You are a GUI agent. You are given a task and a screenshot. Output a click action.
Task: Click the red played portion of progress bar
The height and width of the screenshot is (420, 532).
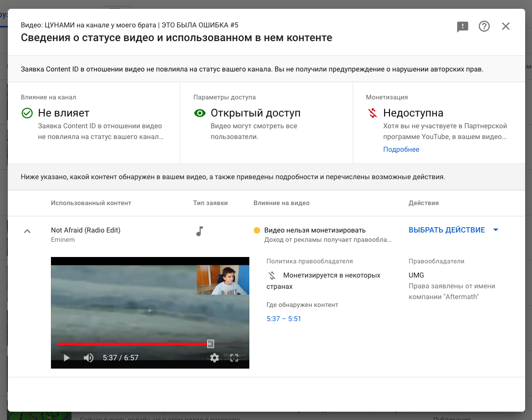pyautogui.click(x=132, y=344)
